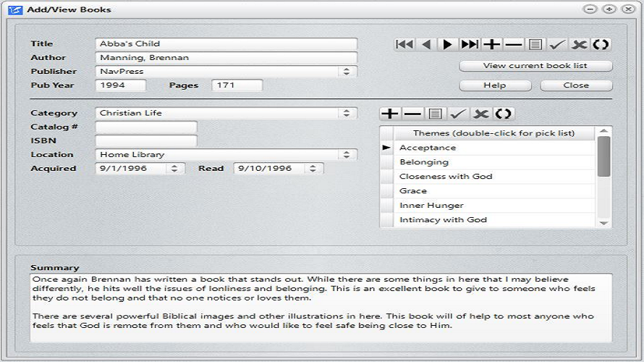Click the Themes column header
Image resolution: width=644 pixels, height=362 pixels.
pyautogui.click(x=494, y=133)
